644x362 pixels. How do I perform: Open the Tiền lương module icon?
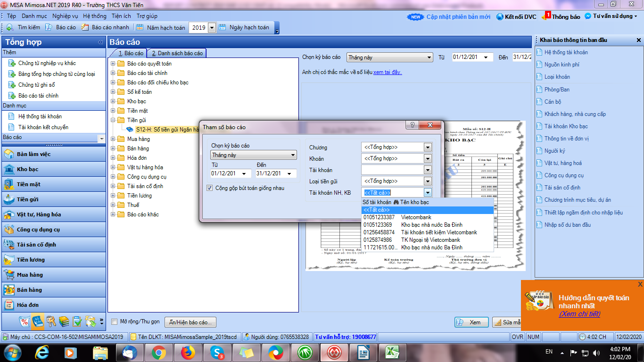(8, 260)
